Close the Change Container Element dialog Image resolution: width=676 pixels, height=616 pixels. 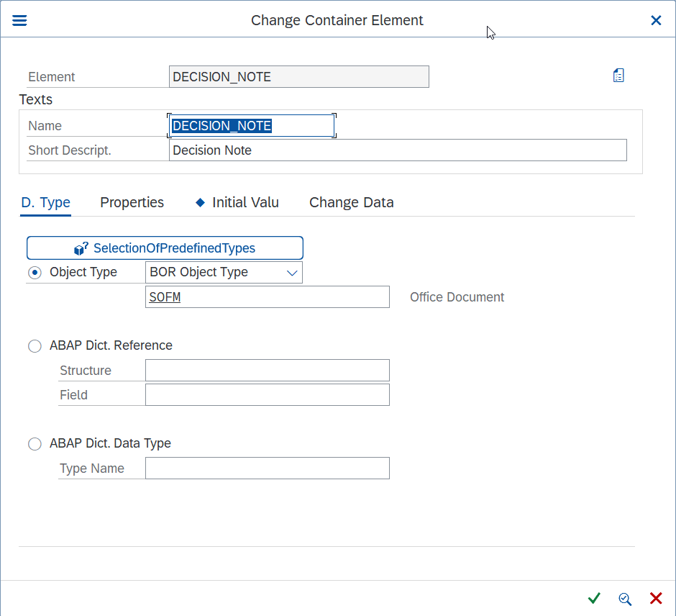[x=656, y=20]
